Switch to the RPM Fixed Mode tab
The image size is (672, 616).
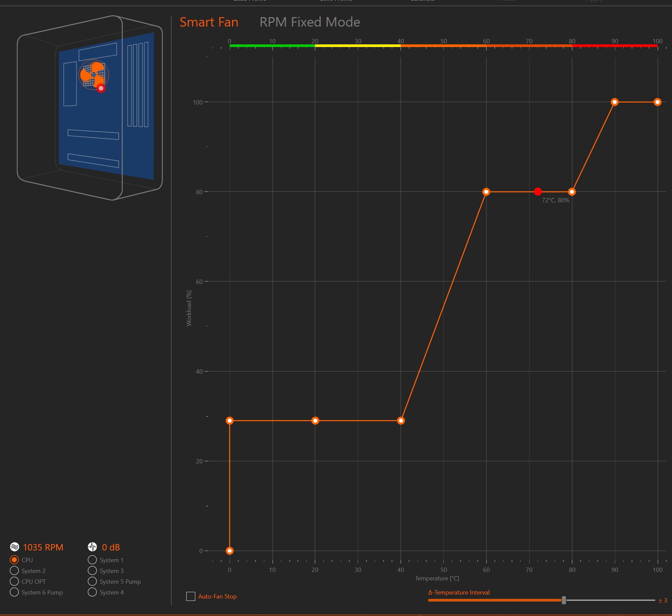[x=310, y=22]
